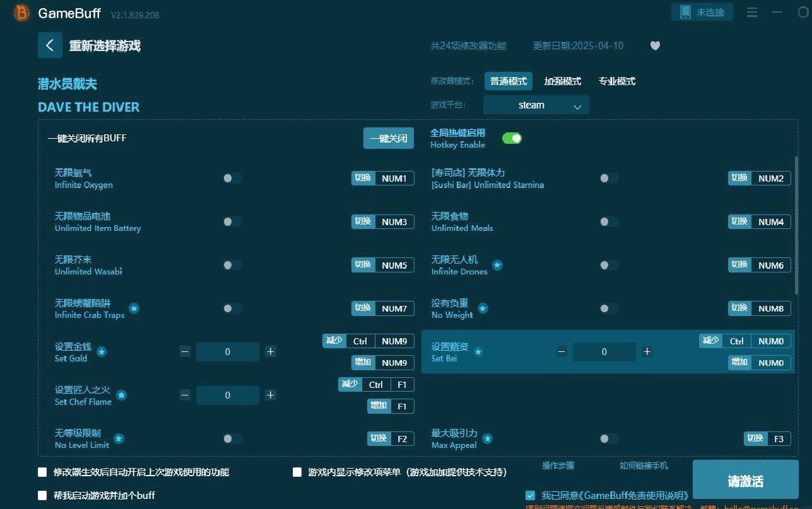Turn on Infinite Drones toggle

pos(609,265)
